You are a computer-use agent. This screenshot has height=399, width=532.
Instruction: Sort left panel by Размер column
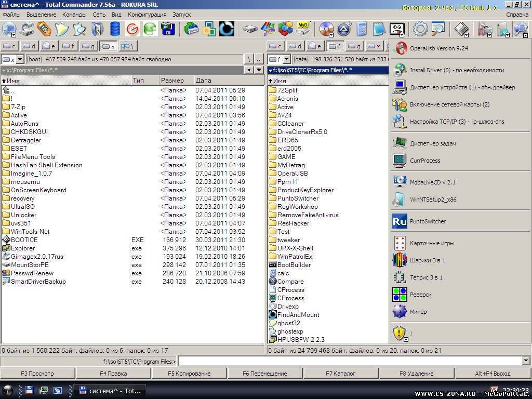pos(176,81)
